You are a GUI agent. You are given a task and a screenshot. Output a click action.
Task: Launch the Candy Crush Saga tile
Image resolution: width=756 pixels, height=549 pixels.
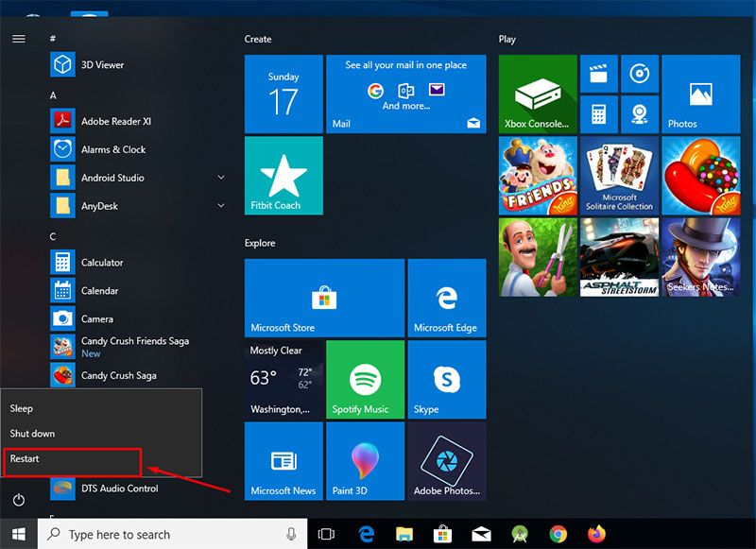(x=701, y=176)
